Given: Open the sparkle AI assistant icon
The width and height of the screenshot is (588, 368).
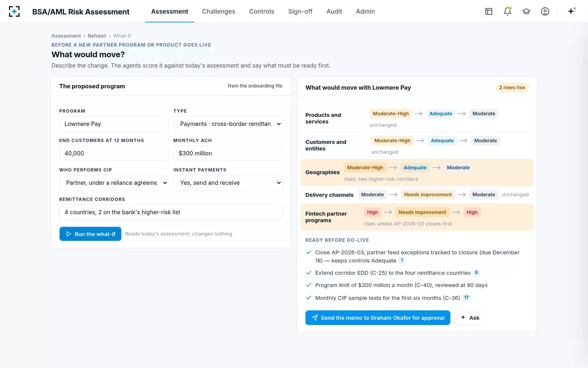Looking at the screenshot, I should click(x=572, y=11).
